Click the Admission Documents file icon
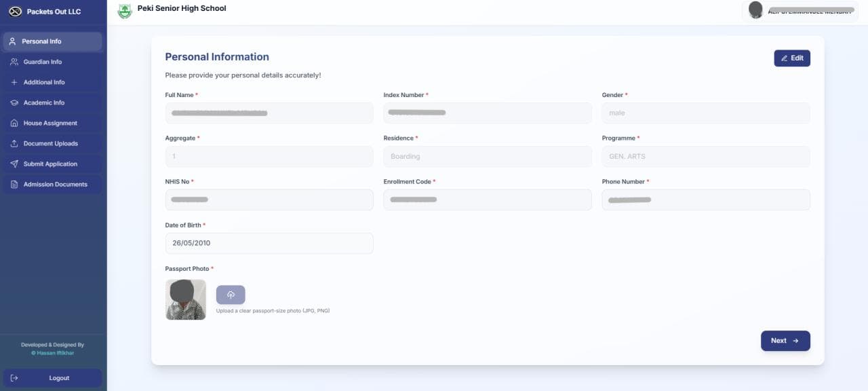Viewport: 868px width, 391px height. pyautogui.click(x=14, y=184)
